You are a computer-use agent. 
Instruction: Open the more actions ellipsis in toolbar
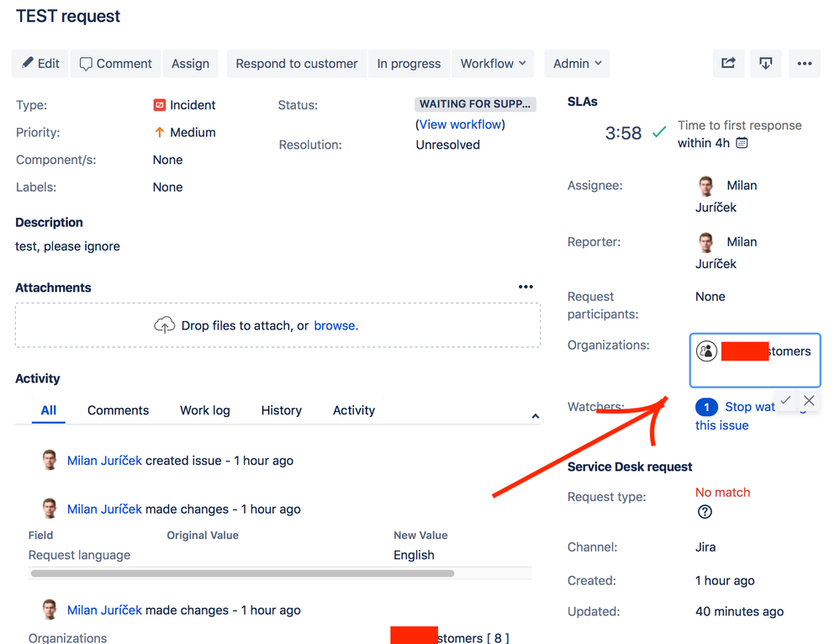click(x=804, y=64)
